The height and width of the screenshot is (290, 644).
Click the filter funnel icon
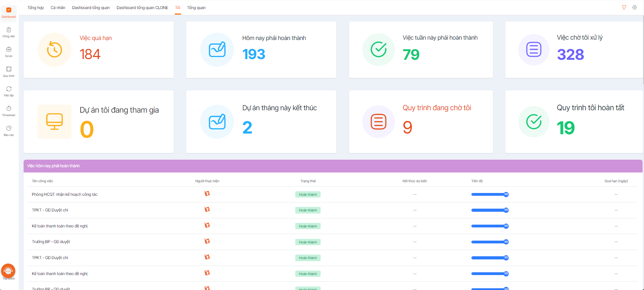coord(624,7)
